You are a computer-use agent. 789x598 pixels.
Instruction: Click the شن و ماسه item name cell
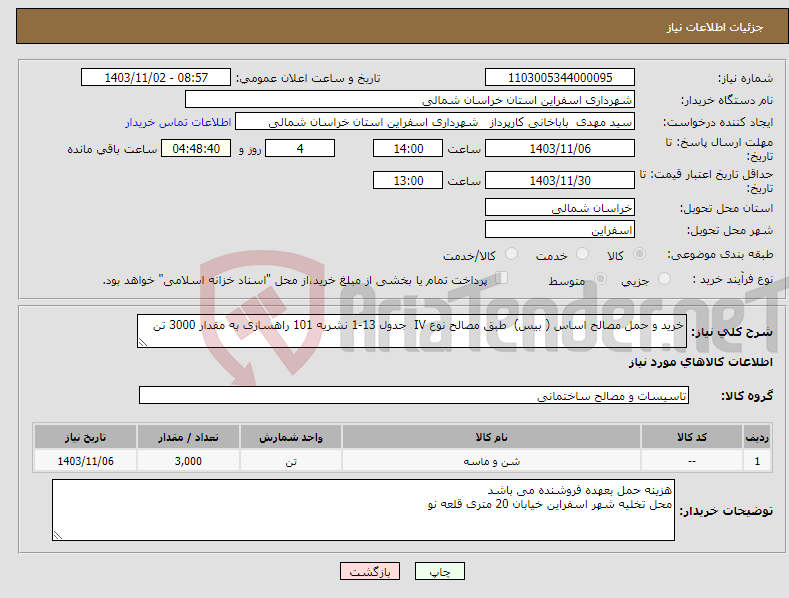[x=491, y=461]
